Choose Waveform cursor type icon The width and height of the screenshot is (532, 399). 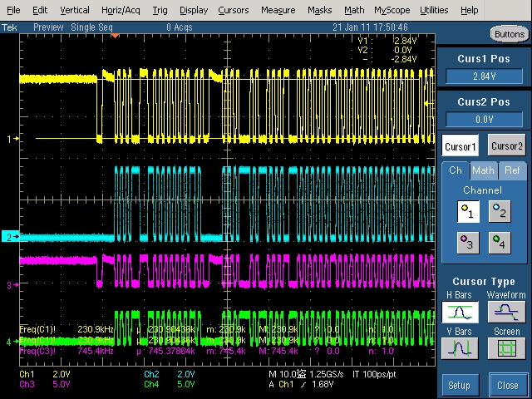(x=507, y=312)
